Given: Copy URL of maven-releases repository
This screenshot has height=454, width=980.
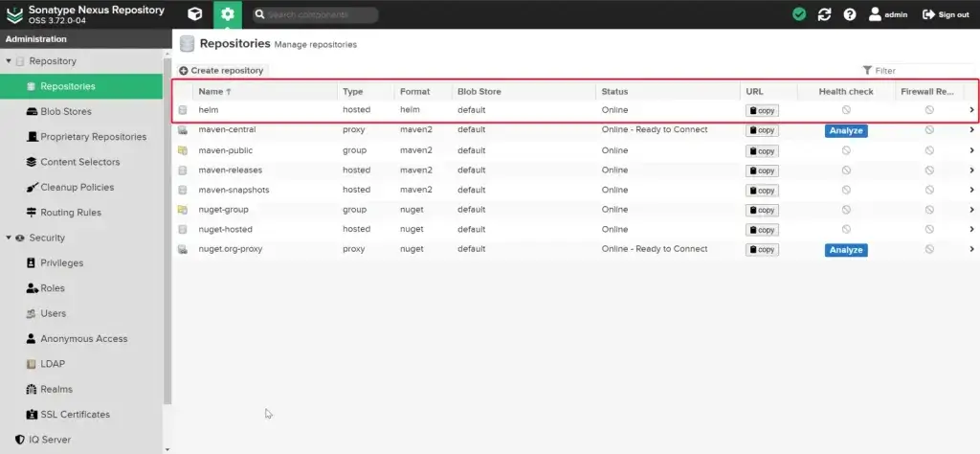Looking at the screenshot, I should [x=762, y=170].
